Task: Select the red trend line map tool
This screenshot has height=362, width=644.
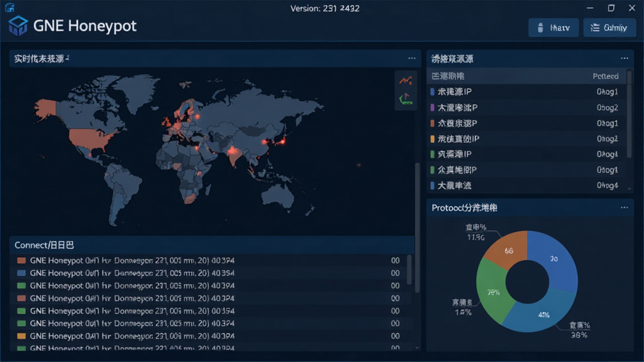Action: coord(406,80)
